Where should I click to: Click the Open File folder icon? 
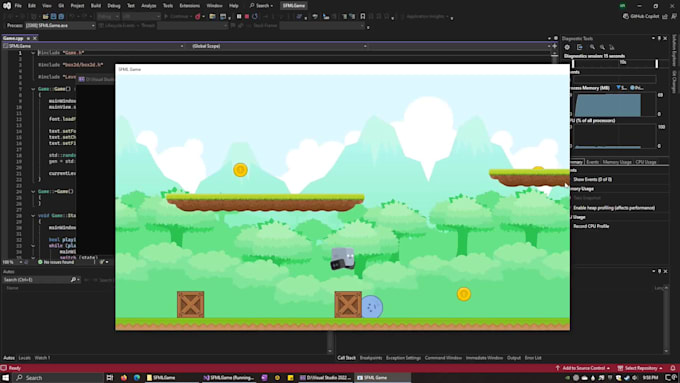point(45,16)
